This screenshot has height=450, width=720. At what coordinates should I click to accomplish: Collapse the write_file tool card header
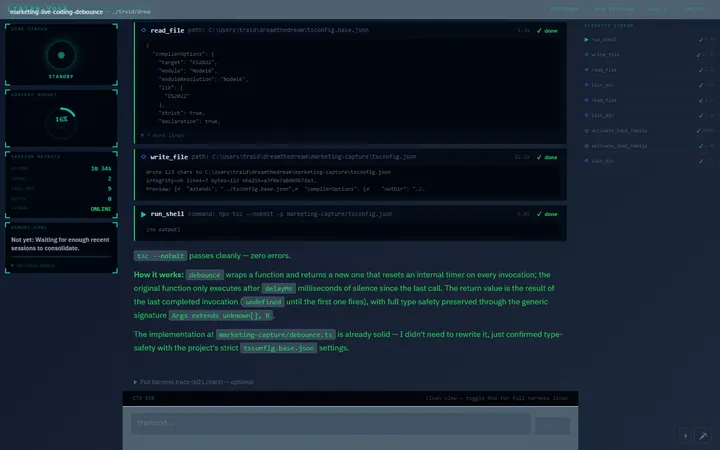click(350, 157)
